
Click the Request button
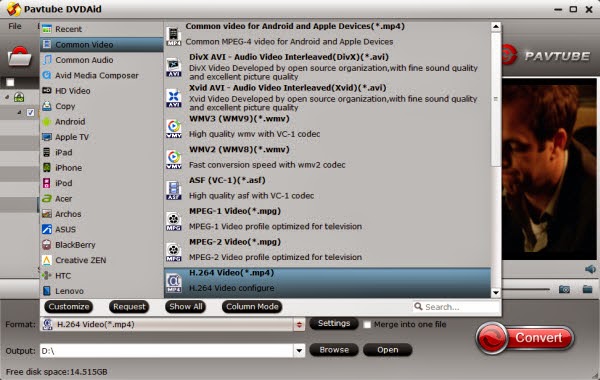pyautogui.click(x=129, y=307)
